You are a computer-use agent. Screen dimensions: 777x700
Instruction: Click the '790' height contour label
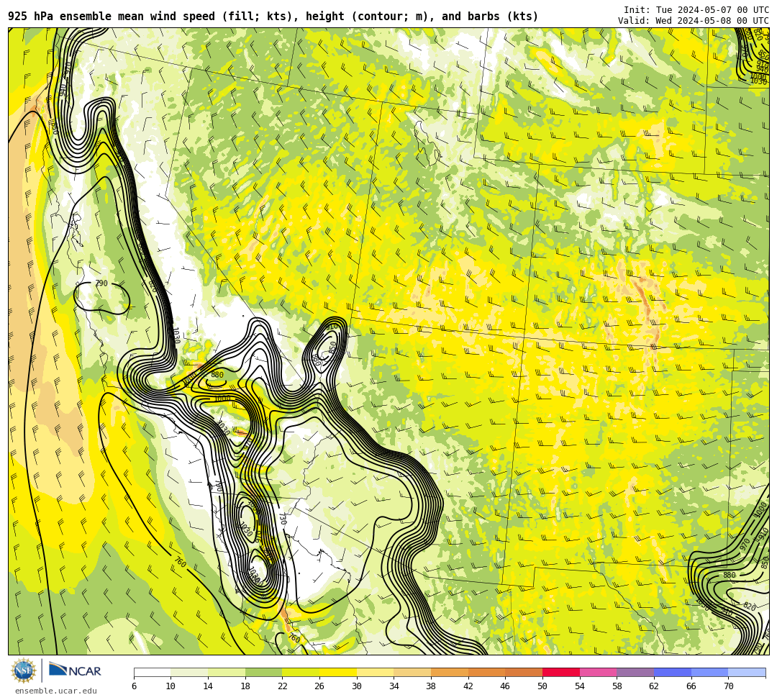click(x=101, y=283)
